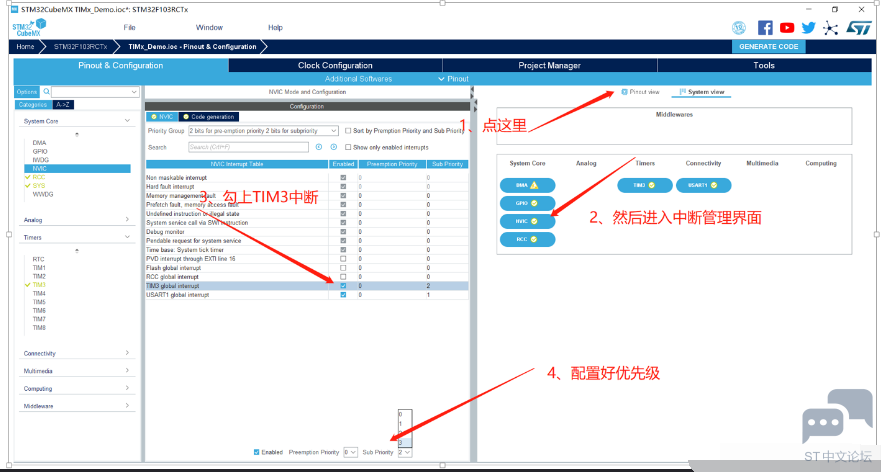Toggle USART1 global interrupt checkbox

(x=343, y=295)
